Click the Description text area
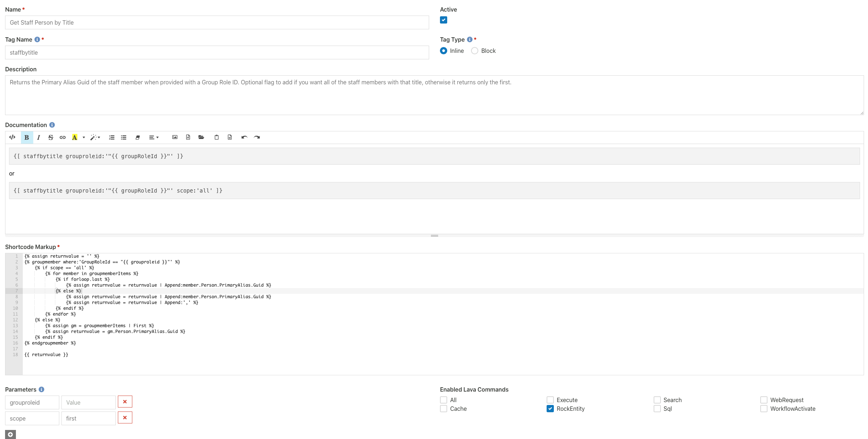Image resolution: width=868 pixels, height=439 pixels. [x=434, y=95]
